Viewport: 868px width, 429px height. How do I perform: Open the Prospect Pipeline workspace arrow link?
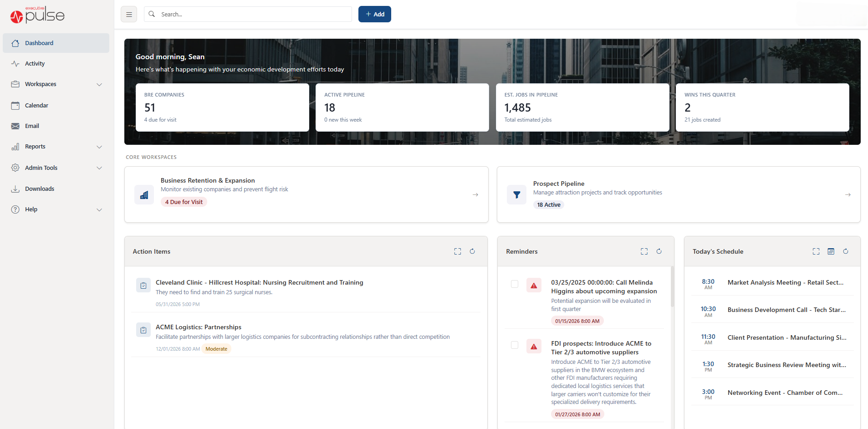848,194
